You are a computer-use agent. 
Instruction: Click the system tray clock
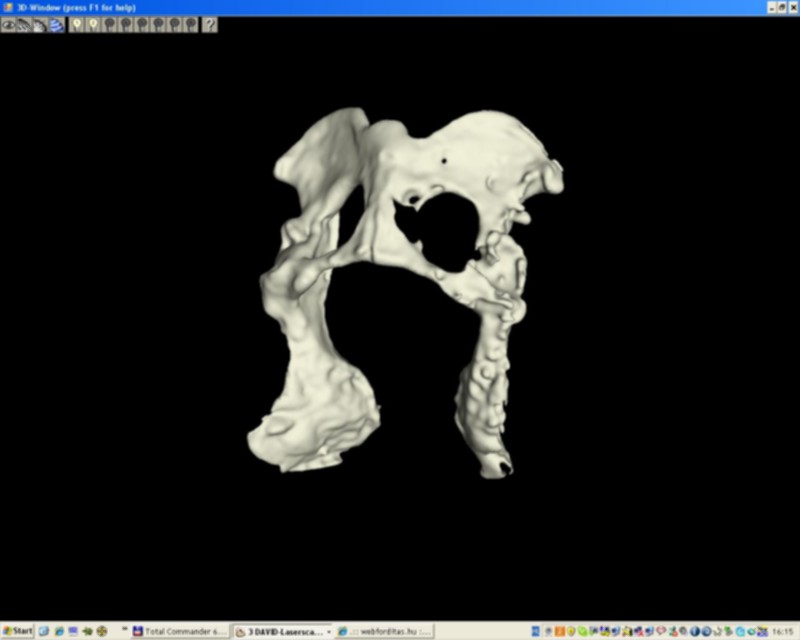tap(782, 632)
